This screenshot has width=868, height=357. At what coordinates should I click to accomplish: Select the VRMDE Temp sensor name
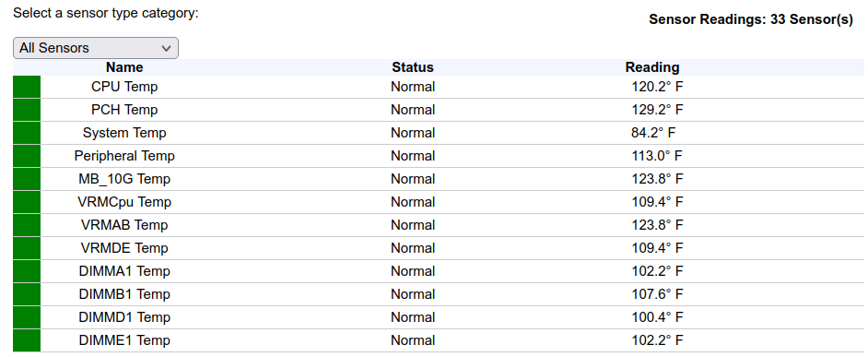[124, 248]
